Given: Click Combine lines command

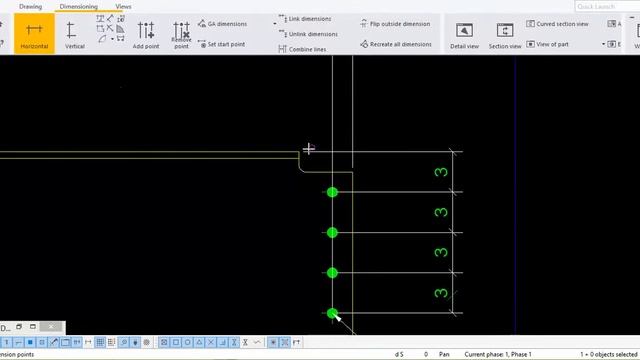Looking at the screenshot, I should coord(302,49).
